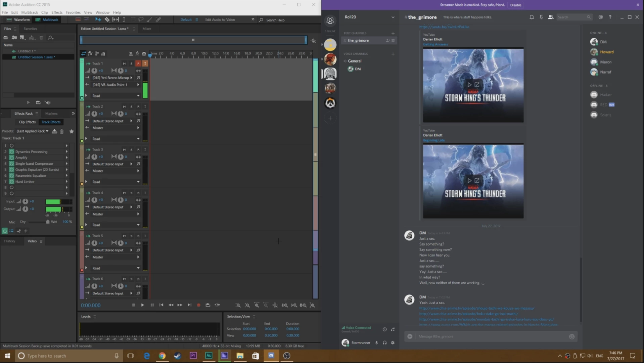Disable Streamer Mode in Discord banner
The width and height of the screenshot is (644, 363).
516,5
